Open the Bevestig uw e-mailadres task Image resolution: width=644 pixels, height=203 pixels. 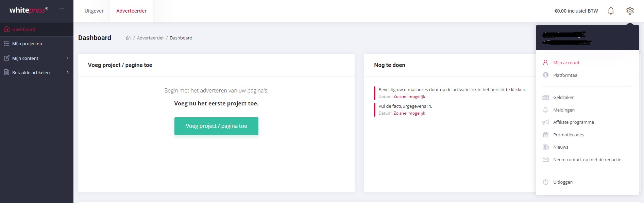pos(452,89)
